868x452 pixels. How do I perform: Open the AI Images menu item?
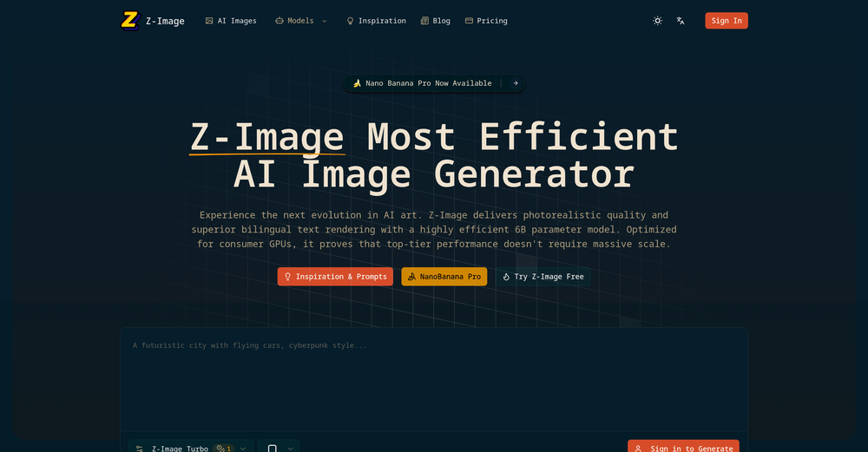pyautogui.click(x=231, y=21)
